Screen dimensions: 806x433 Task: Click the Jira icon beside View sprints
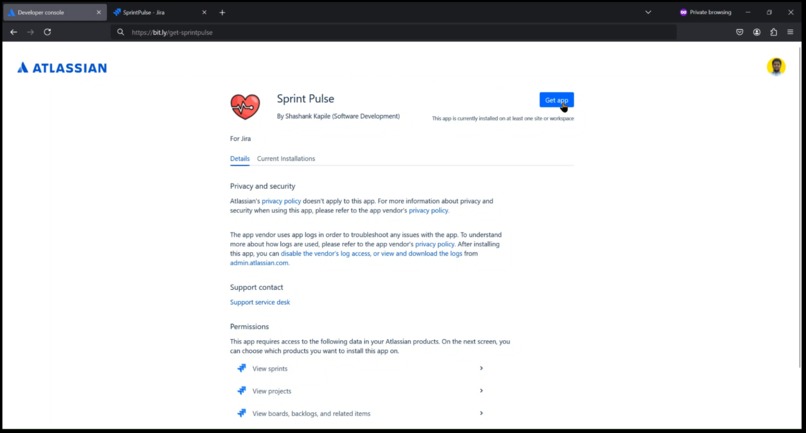(x=241, y=368)
